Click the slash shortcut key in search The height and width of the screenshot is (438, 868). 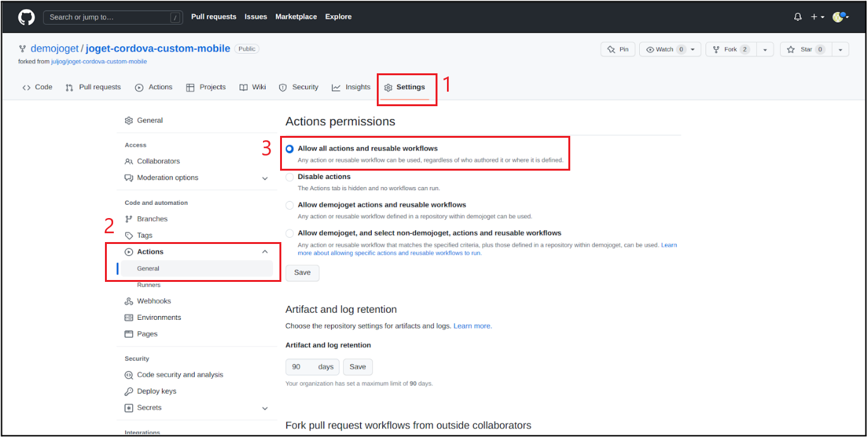click(x=176, y=18)
